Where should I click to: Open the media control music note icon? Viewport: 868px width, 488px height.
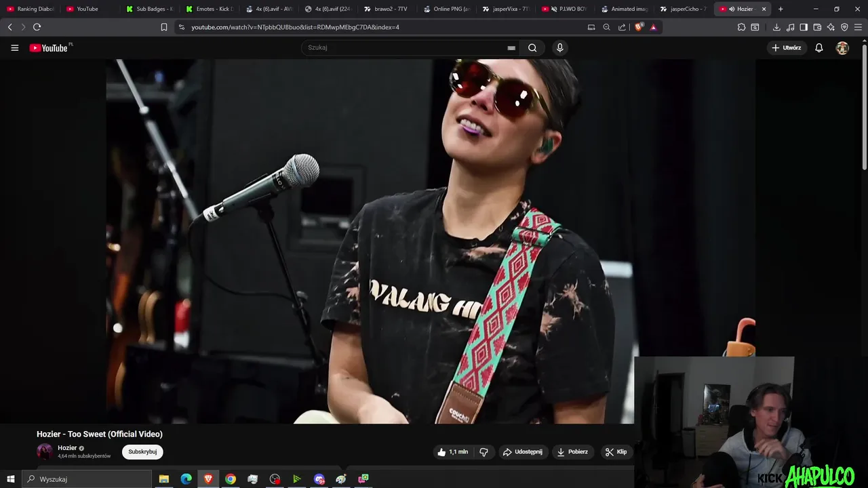(790, 27)
